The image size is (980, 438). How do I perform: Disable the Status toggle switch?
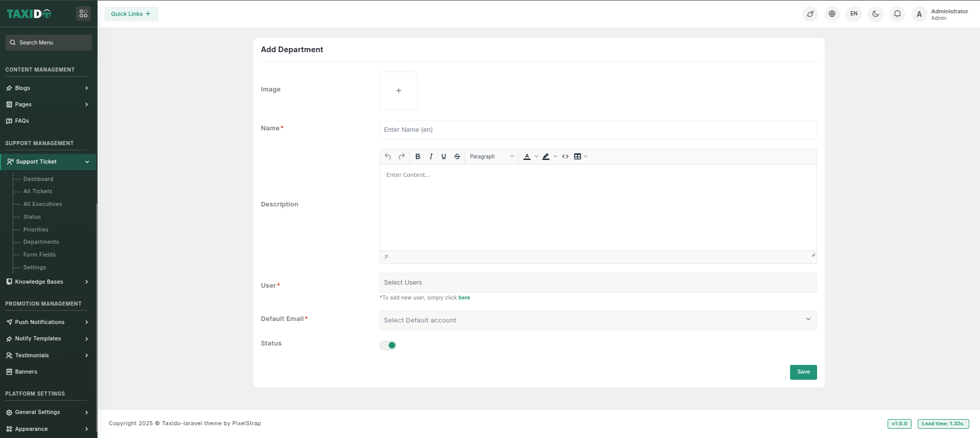point(388,345)
